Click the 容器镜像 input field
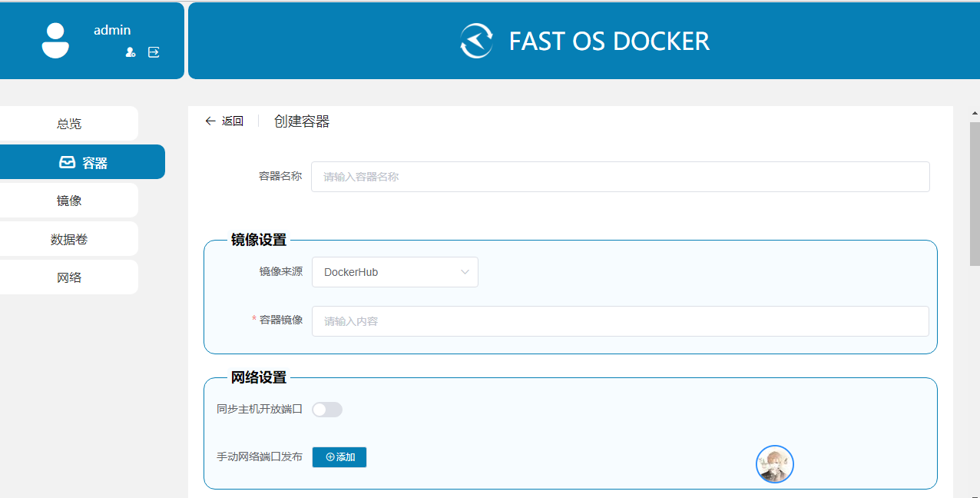980x498 pixels. click(619, 321)
